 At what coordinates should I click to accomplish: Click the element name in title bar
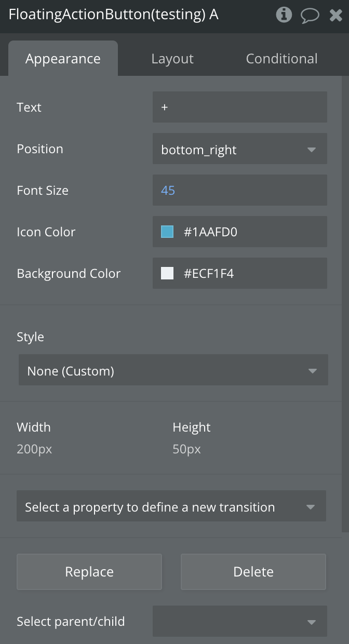click(113, 15)
